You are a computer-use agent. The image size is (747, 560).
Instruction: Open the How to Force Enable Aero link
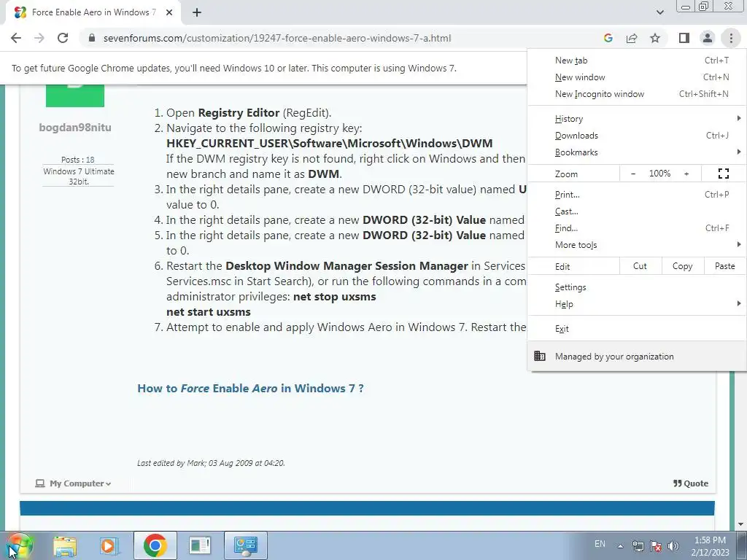point(251,388)
